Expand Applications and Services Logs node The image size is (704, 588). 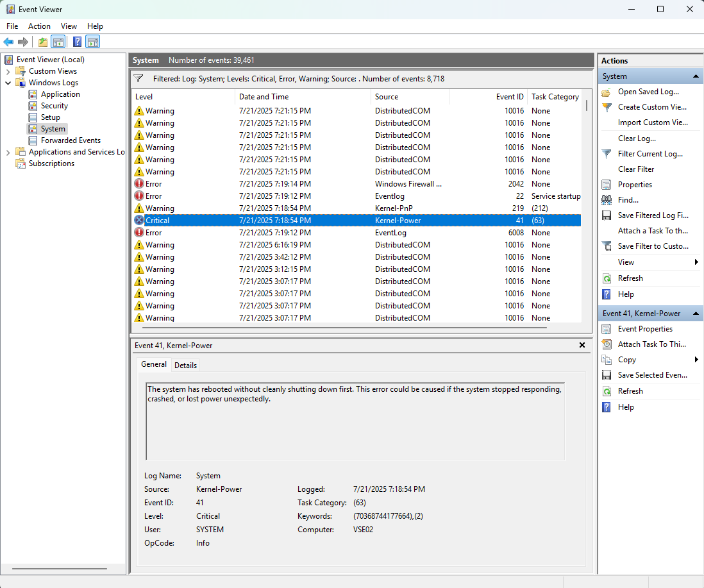click(x=8, y=153)
